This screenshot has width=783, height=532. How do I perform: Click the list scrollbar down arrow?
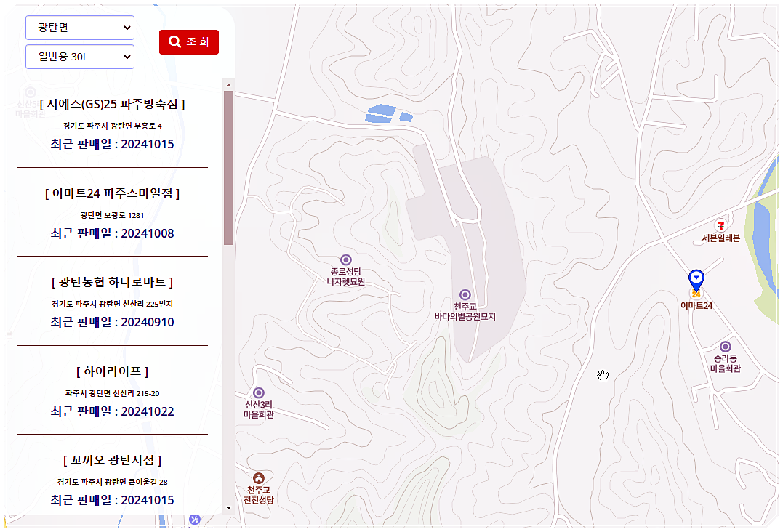[229, 508]
